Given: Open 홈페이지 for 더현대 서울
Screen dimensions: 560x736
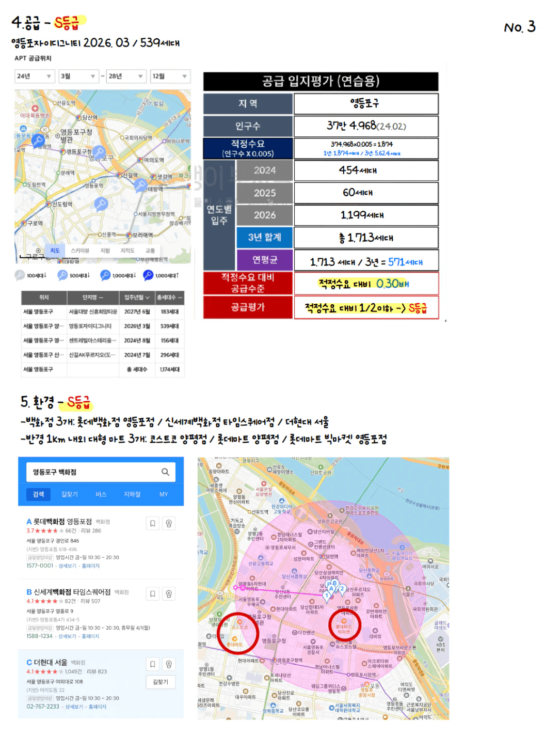Looking at the screenshot, I should [x=98, y=707].
